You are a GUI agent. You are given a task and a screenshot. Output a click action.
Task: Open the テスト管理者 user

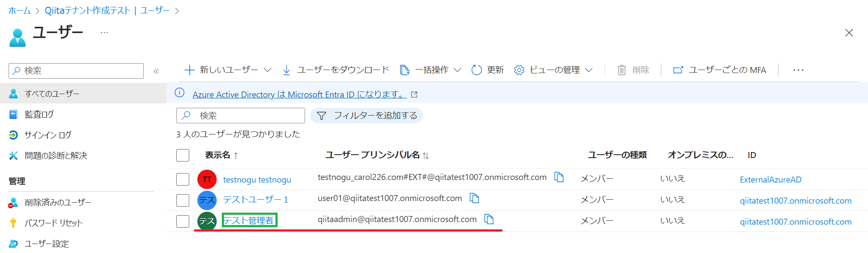point(249,220)
